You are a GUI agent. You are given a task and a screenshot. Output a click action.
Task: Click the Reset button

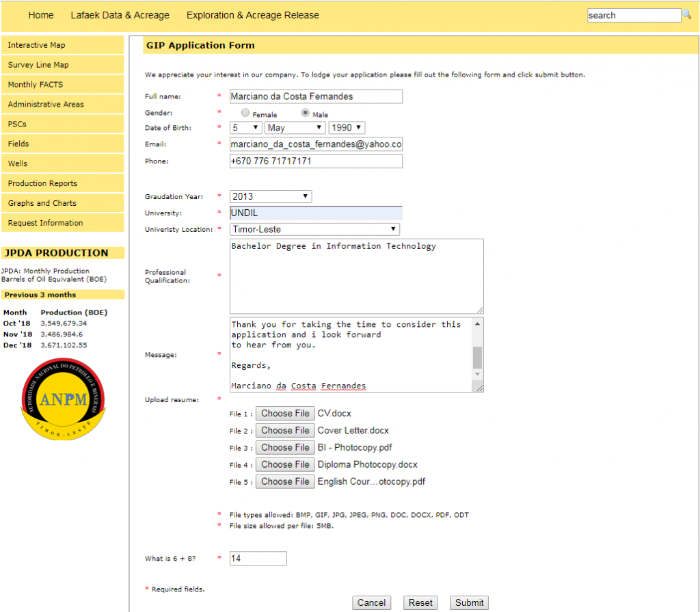pos(420,602)
